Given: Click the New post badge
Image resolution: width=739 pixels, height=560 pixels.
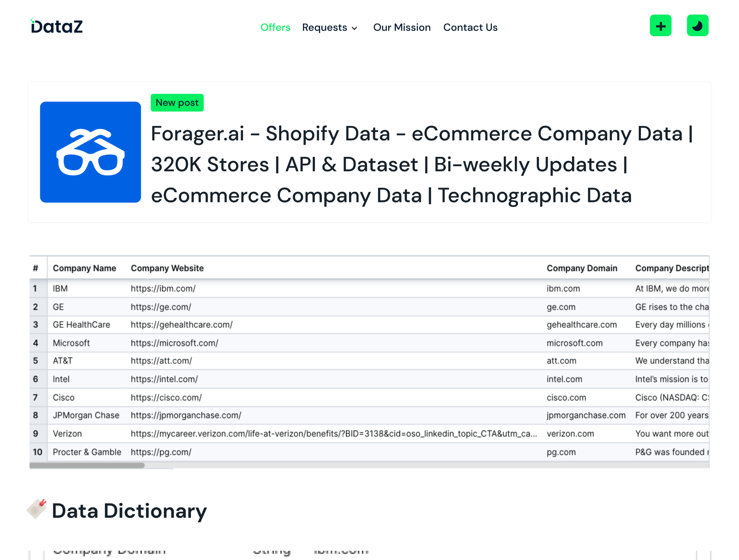Looking at the screenshot, I should [177, 103].
